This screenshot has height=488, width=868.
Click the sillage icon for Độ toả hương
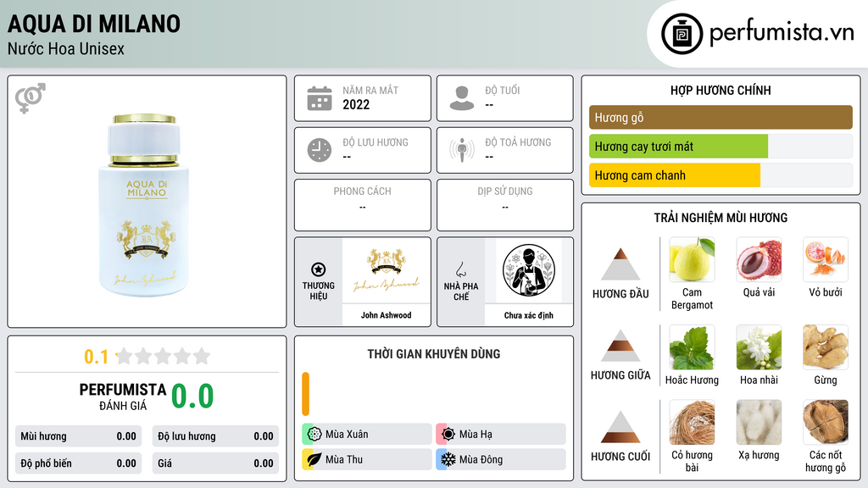462,150
